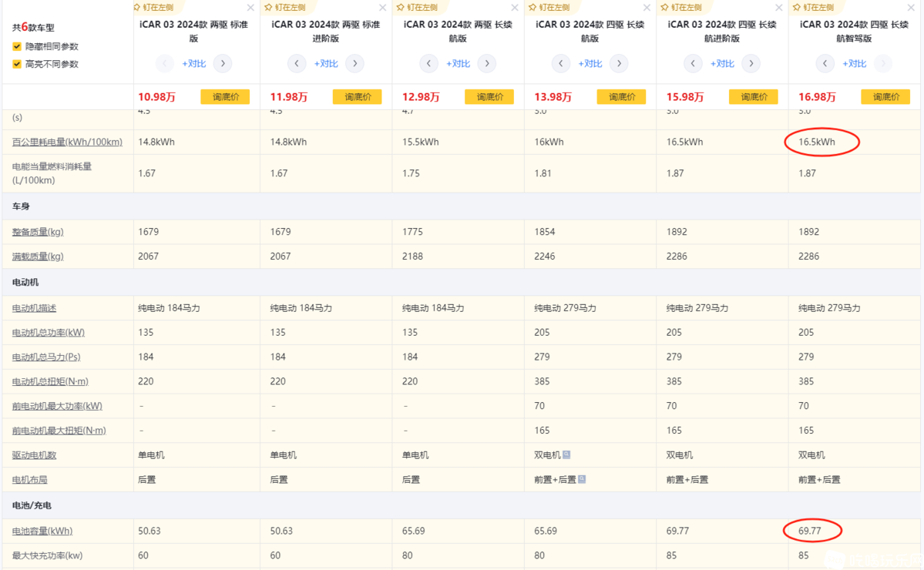This screenshot has width=924, height=570.
Task: Click the right arrow under the 11.98万 两驱 标准进阶版 model
Action: point(354,64)
